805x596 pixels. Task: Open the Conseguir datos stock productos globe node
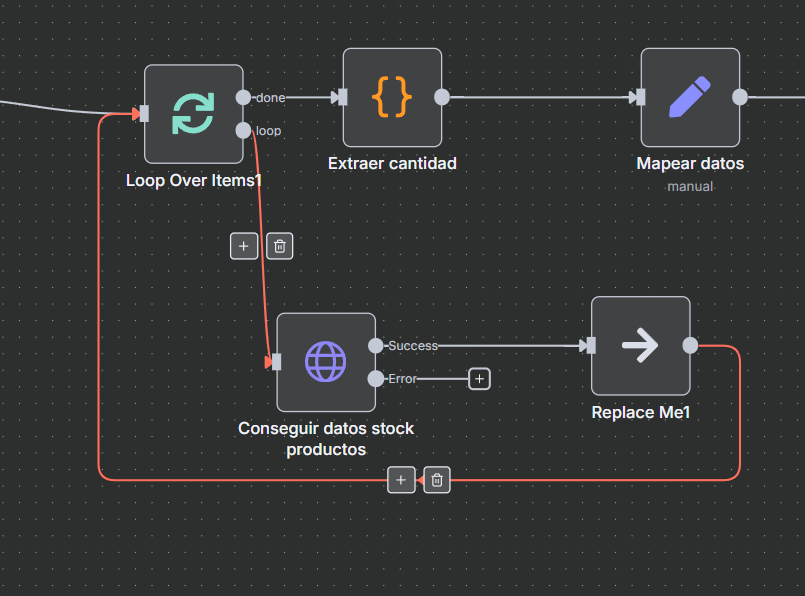point(326,361)
